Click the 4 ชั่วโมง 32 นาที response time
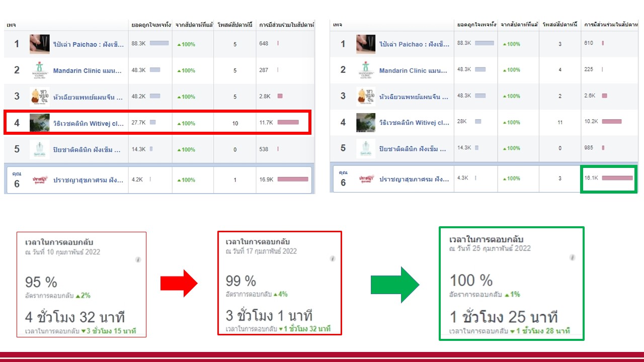This screenshot has height=362, width=644. tap(75, 318)
